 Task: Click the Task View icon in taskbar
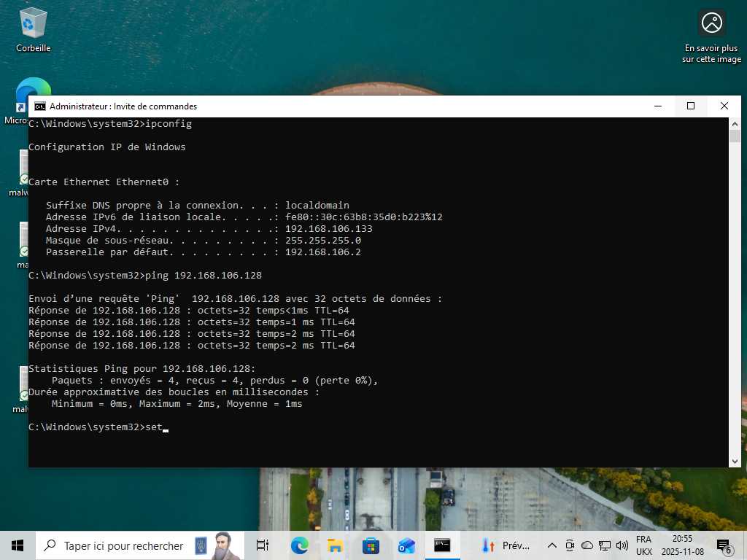[x=263, y=545]
